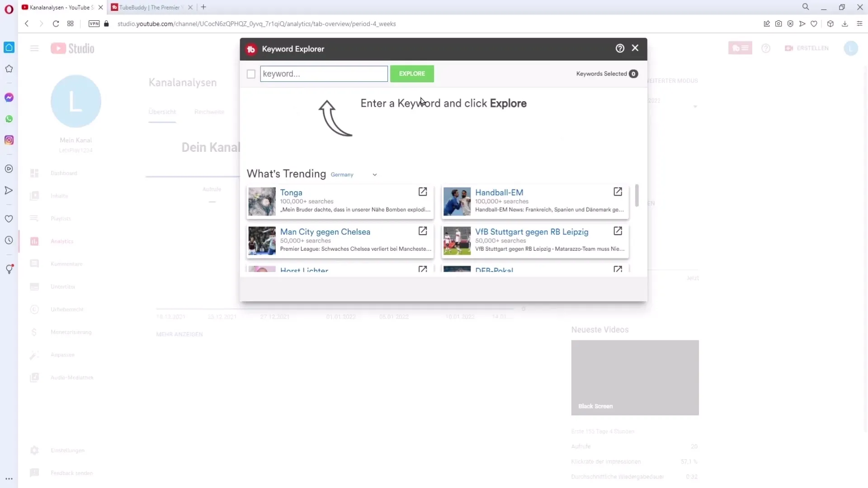Click the trending list scrollbar

(x=637, y=195)
